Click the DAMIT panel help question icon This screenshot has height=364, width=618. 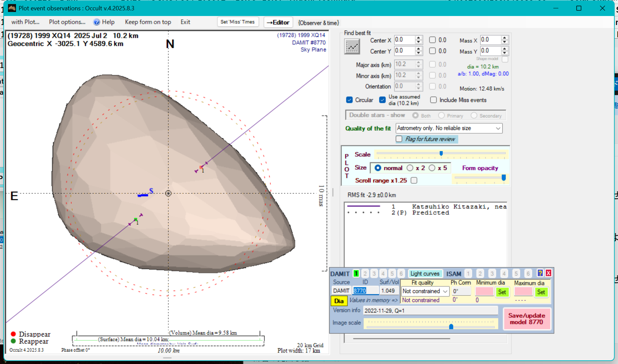(x=540, y=273)
